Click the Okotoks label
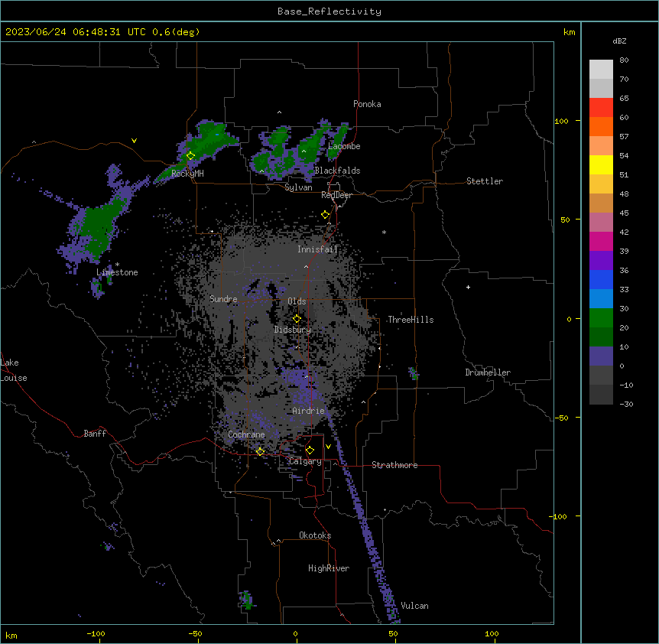 click(315, 535)
